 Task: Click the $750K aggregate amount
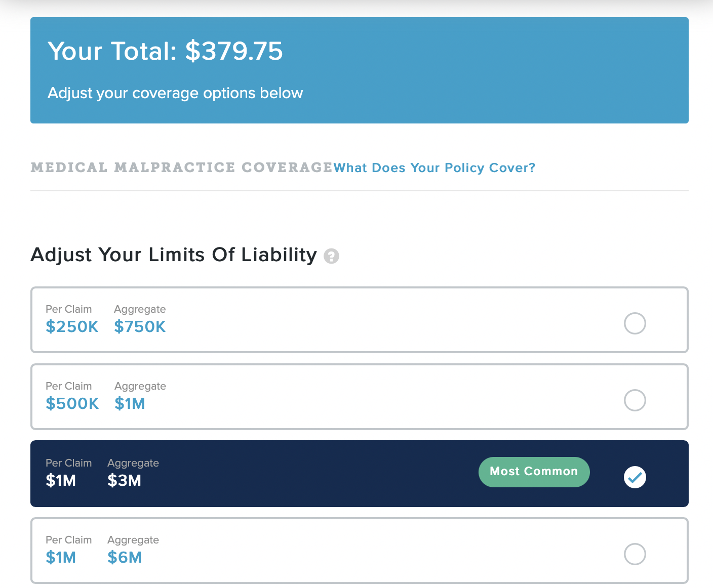coord(140,327)
